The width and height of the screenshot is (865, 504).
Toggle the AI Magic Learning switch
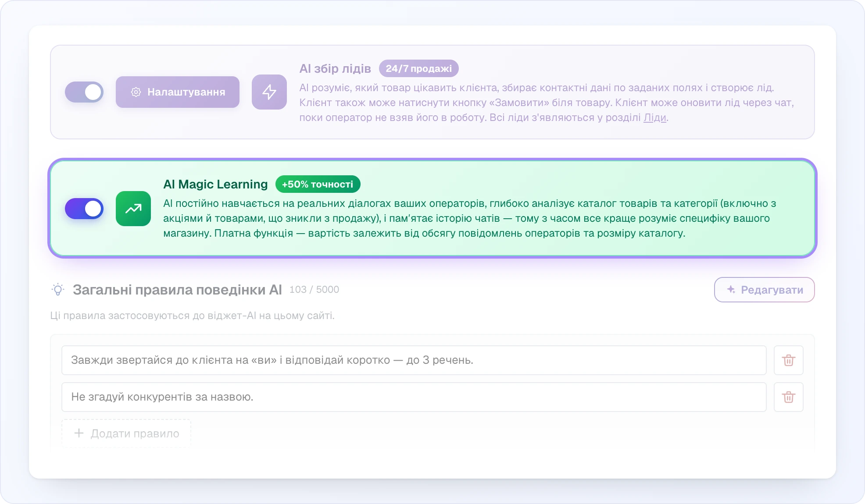[x=84, y=209]
